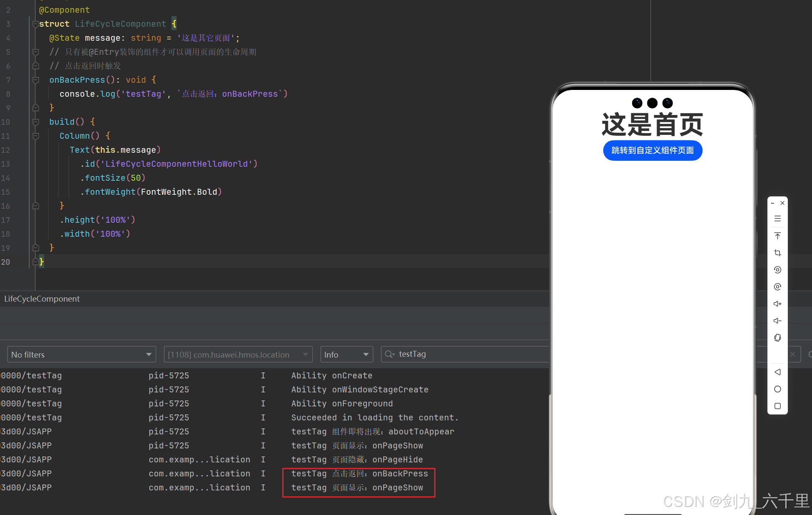This screenshot has width=812, height=515.
Task: Minimize the emulator toolbar panel
Action: click(773, 203)
